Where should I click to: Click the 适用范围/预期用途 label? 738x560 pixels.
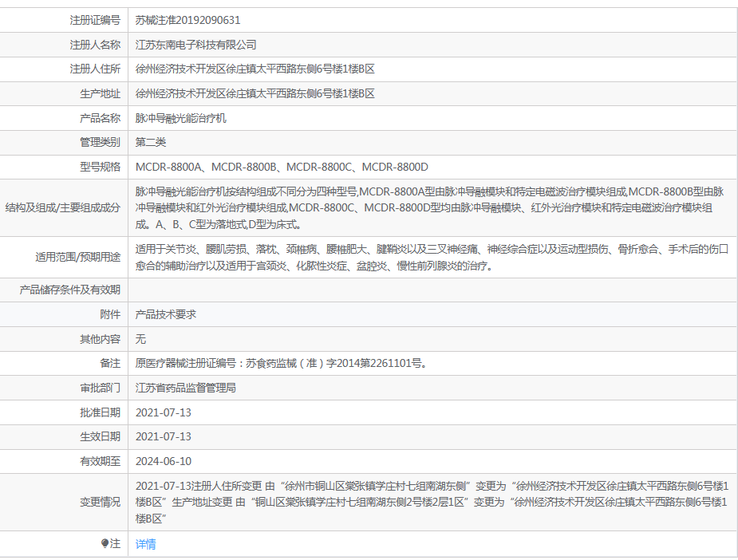tap(78, 257)
